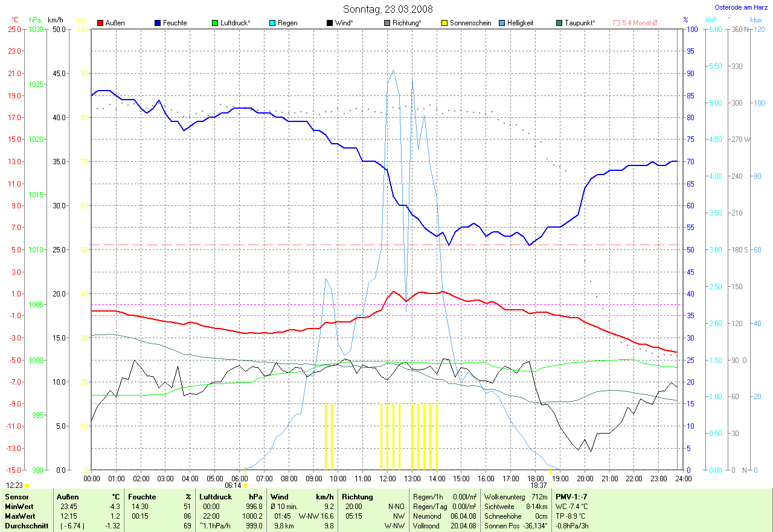The height and width of the screenshot is (532, 773).
Task: Click the light-blue Helligkeit legend square
Action: coord(502,23)
